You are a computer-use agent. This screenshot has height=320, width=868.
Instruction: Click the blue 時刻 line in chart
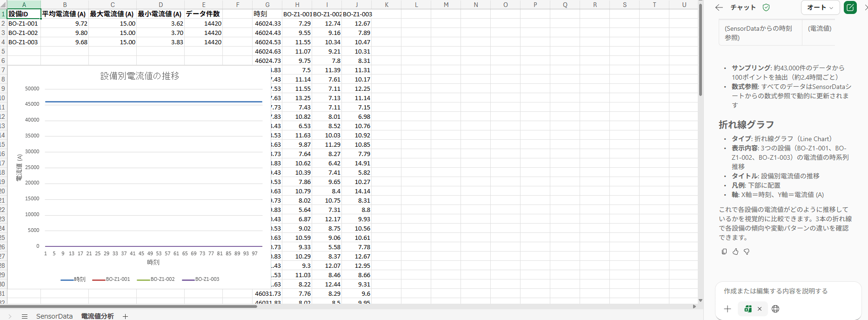(154, 102)
